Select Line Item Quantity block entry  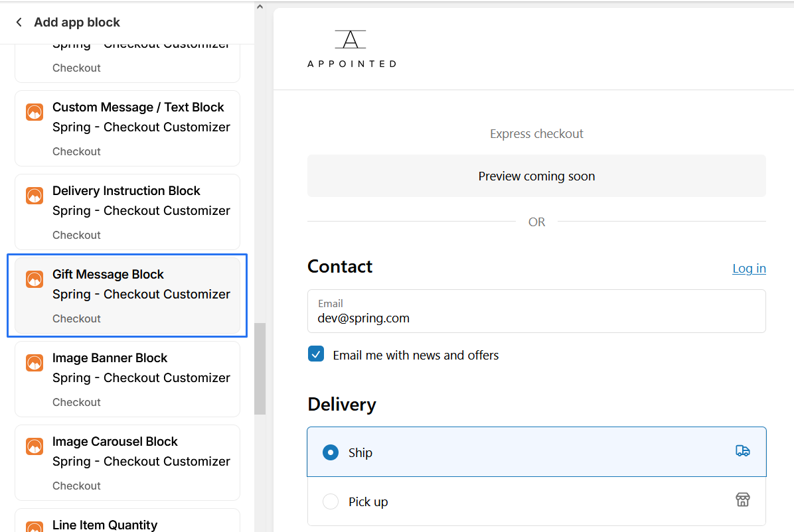[105, 524]
